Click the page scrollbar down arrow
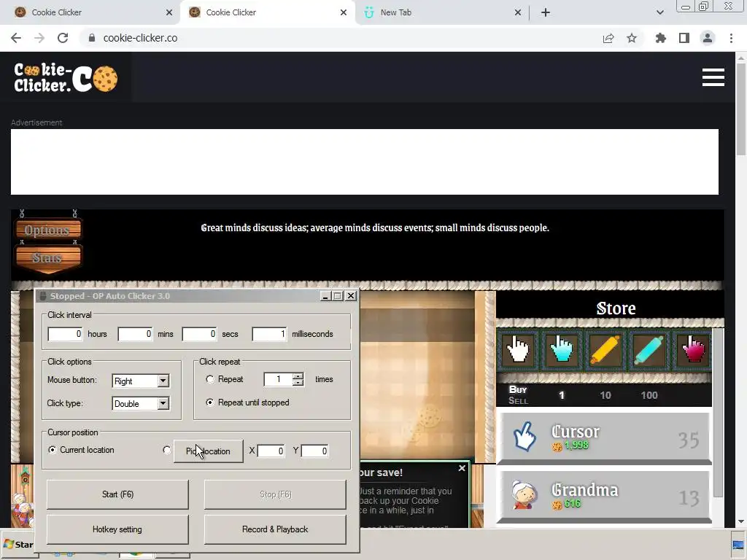This screenshot has width=747, height=560. pos(741,522)
